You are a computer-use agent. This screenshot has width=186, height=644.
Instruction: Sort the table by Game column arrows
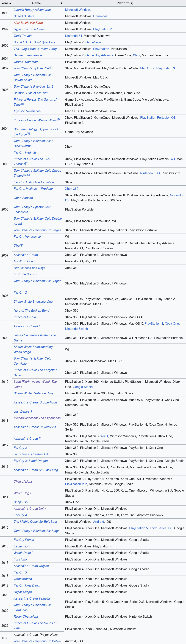tap(62, 3)
